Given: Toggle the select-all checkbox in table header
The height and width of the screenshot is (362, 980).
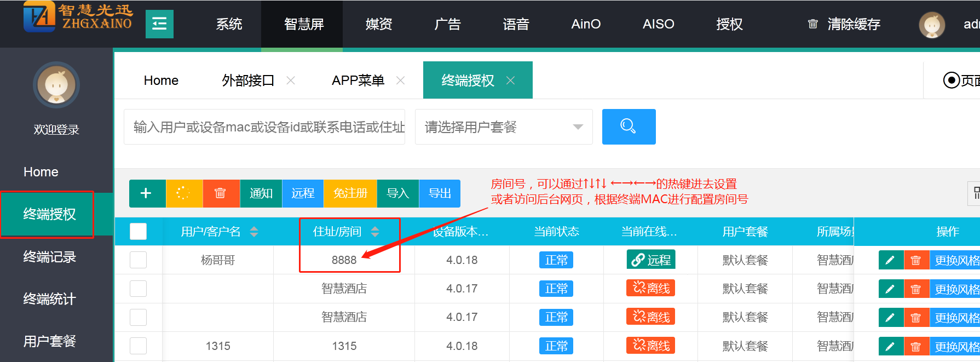Looking at the screenshot, I should pos(138,232).
